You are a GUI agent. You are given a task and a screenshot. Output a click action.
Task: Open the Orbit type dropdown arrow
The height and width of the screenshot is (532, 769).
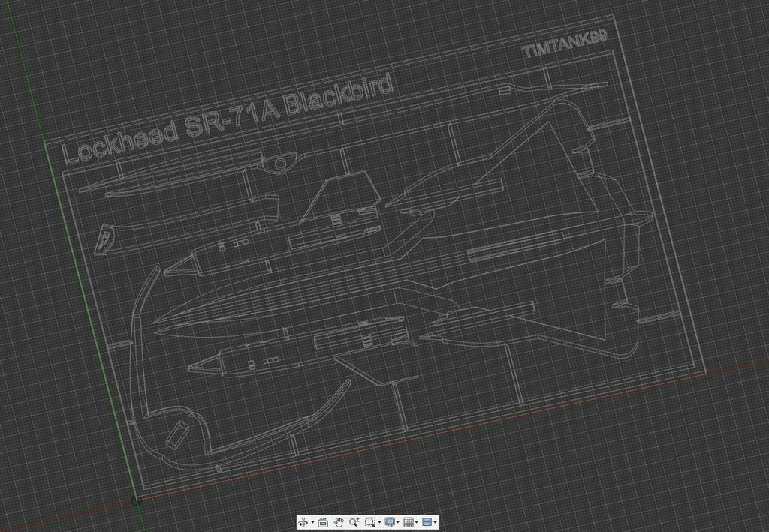click(x=313, y=522)
